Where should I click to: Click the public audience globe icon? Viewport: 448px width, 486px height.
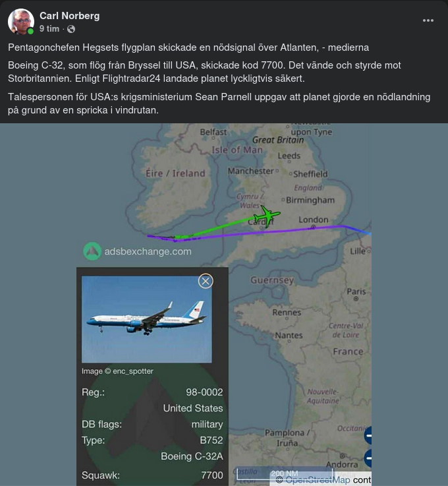(x=71, y=29)
